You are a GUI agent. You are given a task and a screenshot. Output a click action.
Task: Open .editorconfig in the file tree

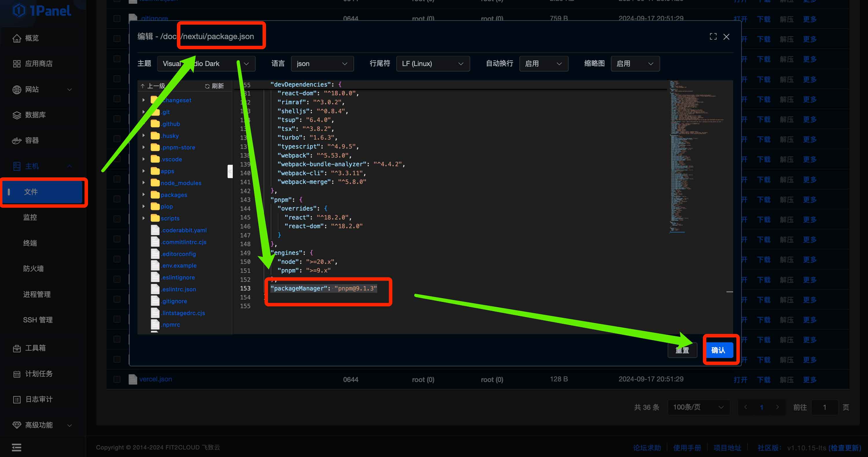pyautogui.click(x=178, y=254)
